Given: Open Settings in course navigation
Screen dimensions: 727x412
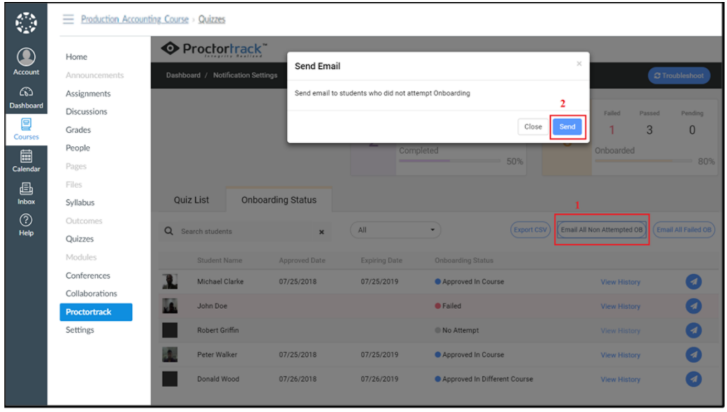Looking at the screenshot, I should (80, 330).
